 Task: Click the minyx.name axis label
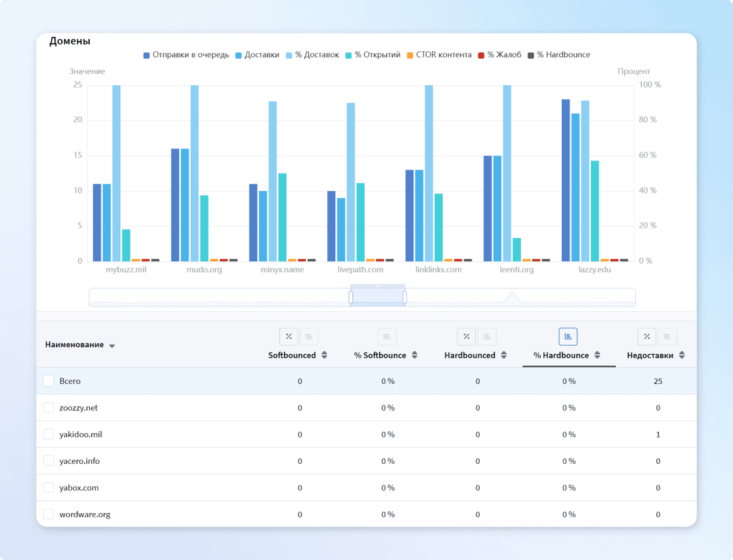283,269
